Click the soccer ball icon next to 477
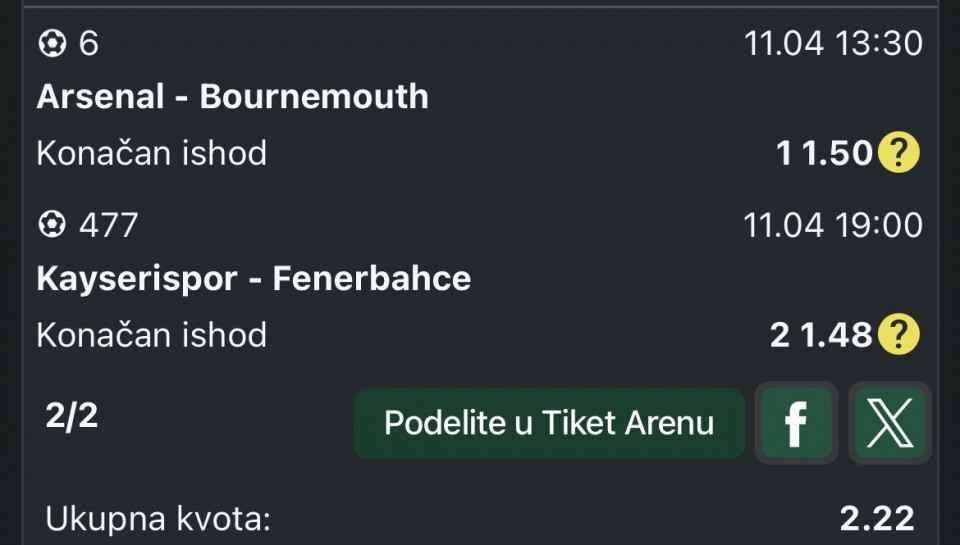This screenshot has width=960, height=545. 51,225
